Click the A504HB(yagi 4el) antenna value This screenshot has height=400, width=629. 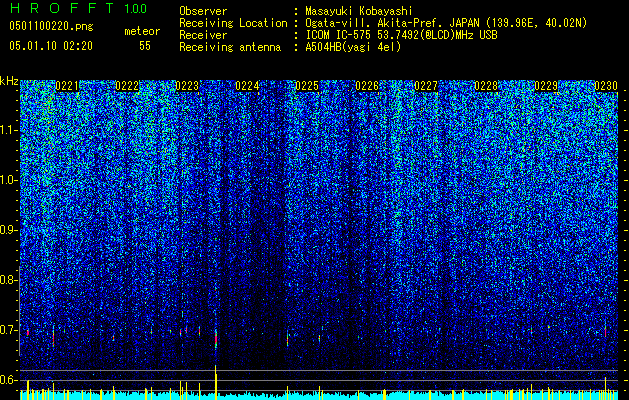click(x=353, y=47)
